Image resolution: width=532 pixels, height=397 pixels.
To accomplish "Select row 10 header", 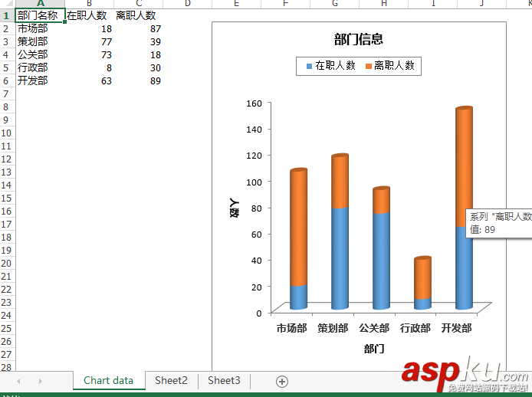I will click(x=6, y=133).
